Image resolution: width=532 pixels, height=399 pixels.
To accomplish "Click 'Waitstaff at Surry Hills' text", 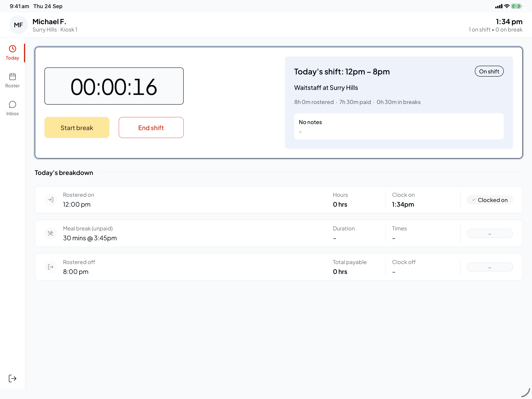I will [326, 88].
